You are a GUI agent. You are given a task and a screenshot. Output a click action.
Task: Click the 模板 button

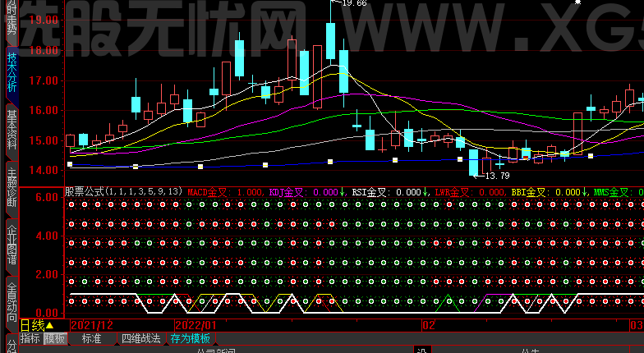(54, 338)
